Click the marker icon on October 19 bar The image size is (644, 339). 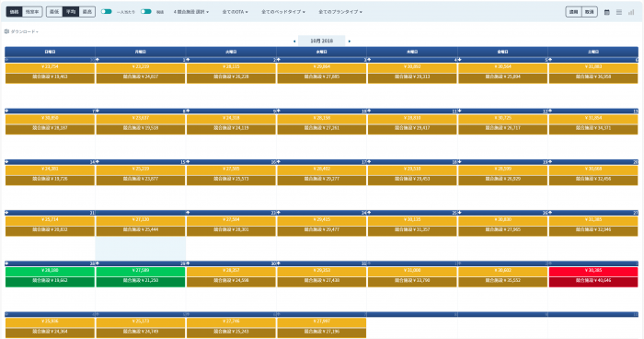pyautogui.click(x=460, y=162)
